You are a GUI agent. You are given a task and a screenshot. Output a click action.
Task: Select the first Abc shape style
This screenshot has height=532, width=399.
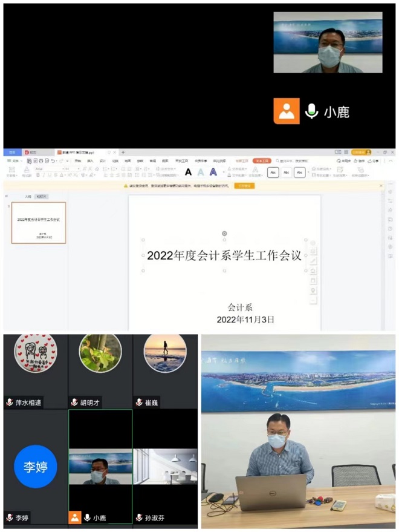273,172
